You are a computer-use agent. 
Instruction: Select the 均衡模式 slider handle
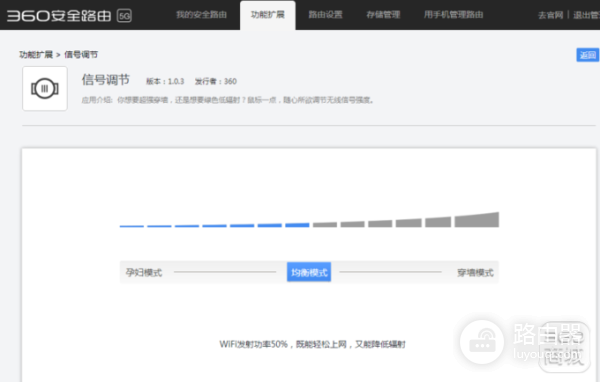[x=309, y=272]
